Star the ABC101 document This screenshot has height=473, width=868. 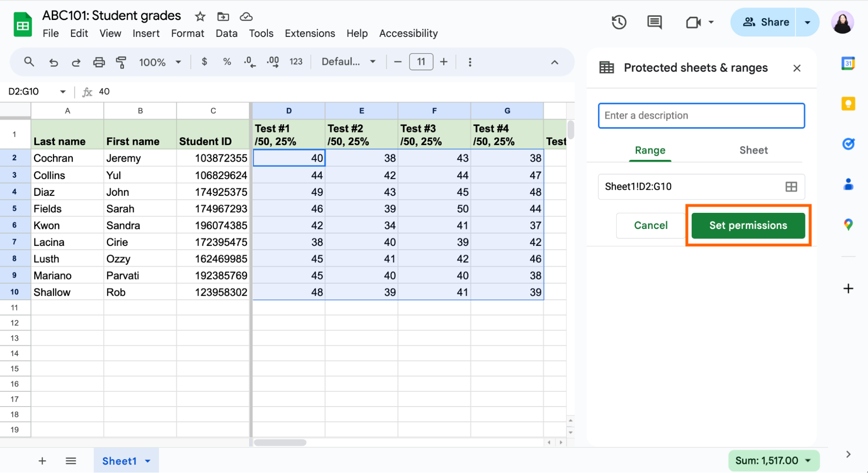[x=200, y=17]
